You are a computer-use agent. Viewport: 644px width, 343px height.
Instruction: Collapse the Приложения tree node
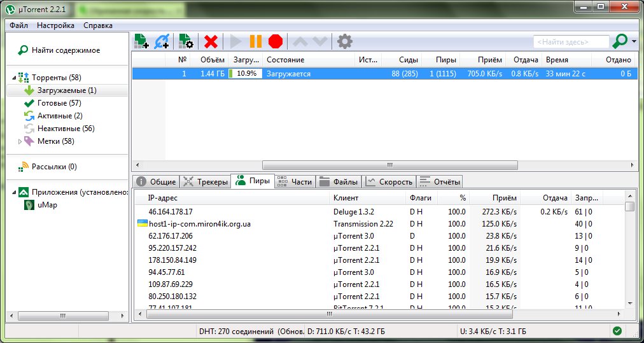click(x=15, y=192)
